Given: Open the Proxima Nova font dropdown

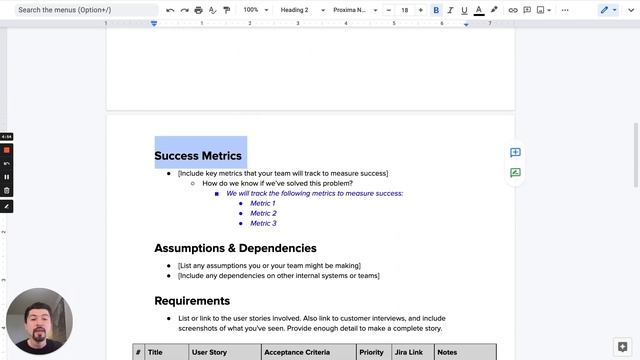Looking at the screenshot, I should click(355, 10).
